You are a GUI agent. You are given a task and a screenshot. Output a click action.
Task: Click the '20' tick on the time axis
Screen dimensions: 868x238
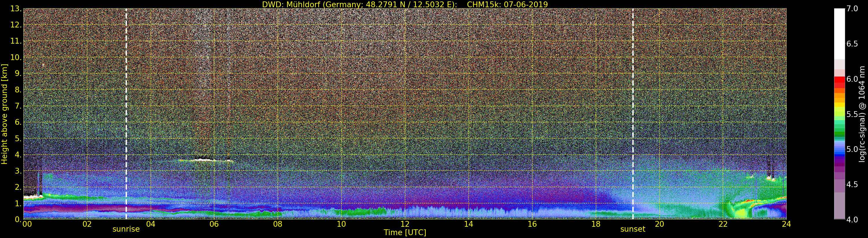click(659, 224)
